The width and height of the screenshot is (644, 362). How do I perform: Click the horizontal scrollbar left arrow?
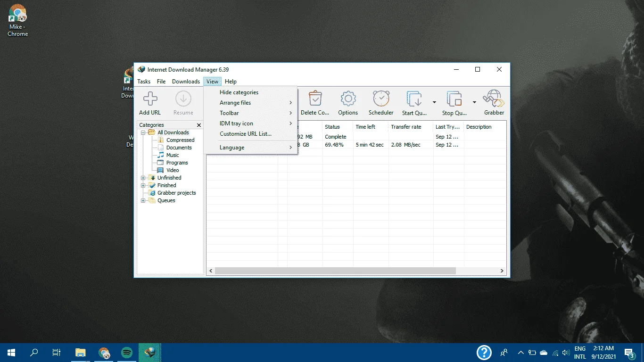(x=211, y=271)
